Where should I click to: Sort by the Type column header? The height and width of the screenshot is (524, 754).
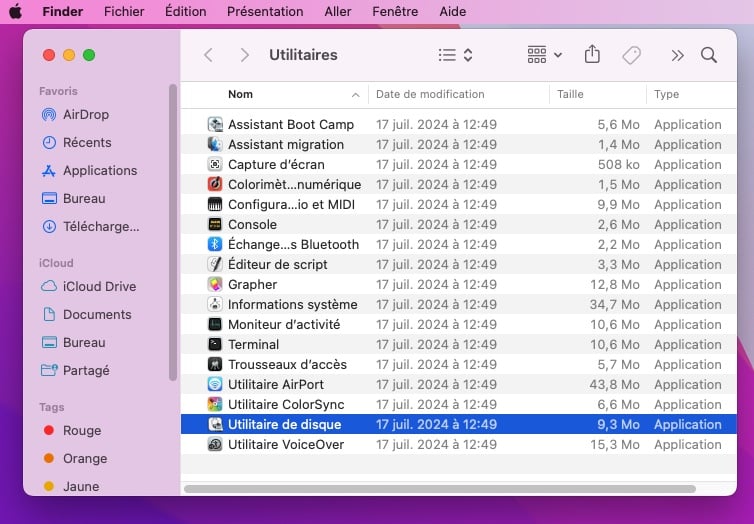point(666,94)
